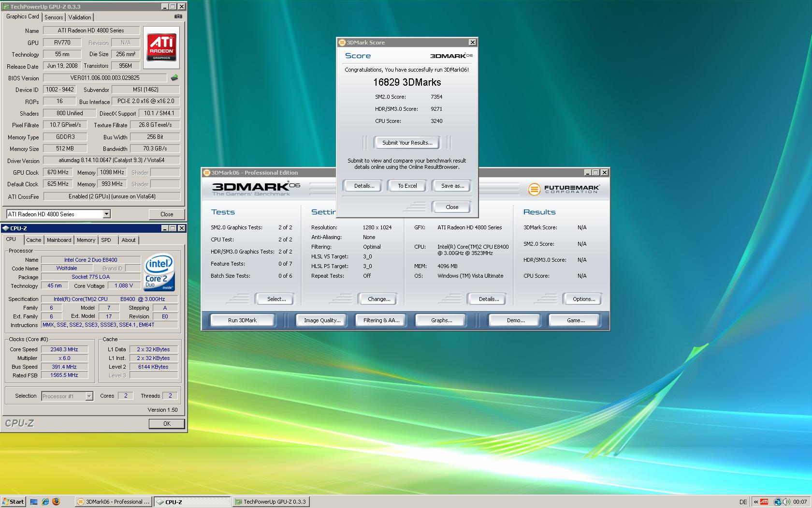Open the Mainboard tab in CPU-Z

tap(59, 240)
